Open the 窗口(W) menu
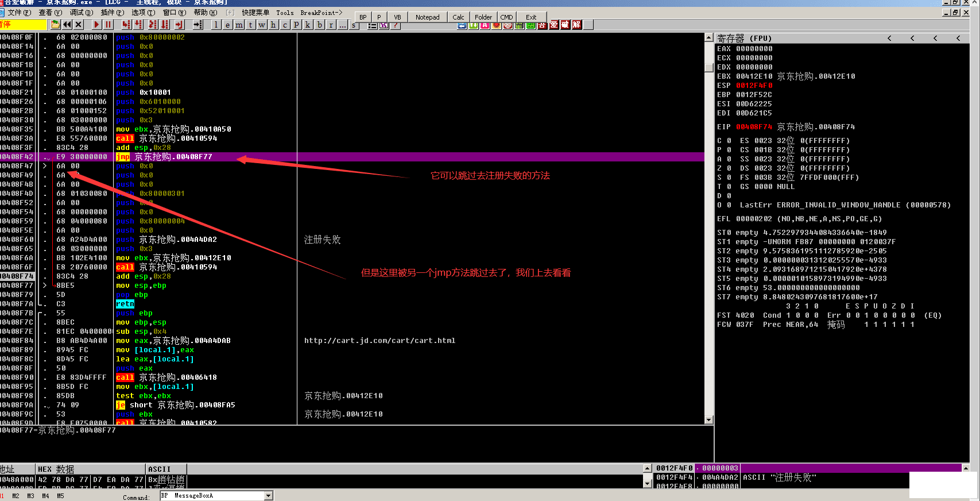This screenshot has width=980, height=501. click(x=175, y=12)
